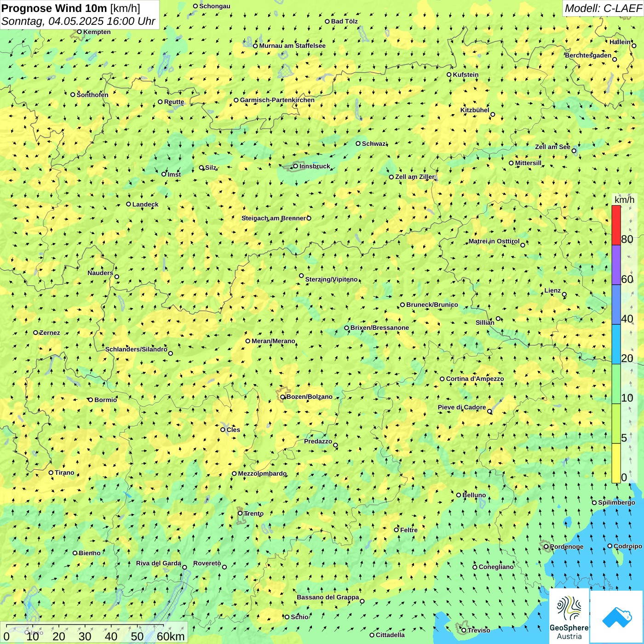
Task: Click the 'Berchtesgaden' label
Action: pyautogui.click(x=588, y=55)
